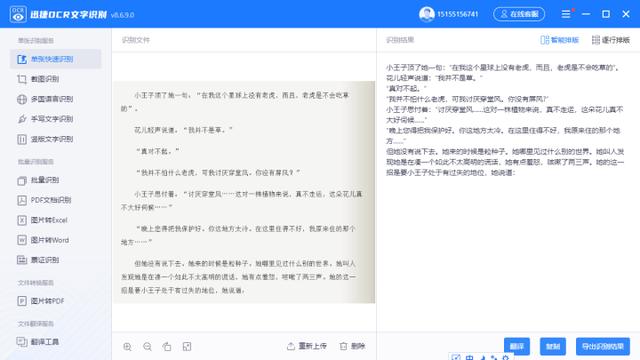Viewport: 640px width, 360px height.
Task: Click the 翻译 button
Action: coord(517,347)
